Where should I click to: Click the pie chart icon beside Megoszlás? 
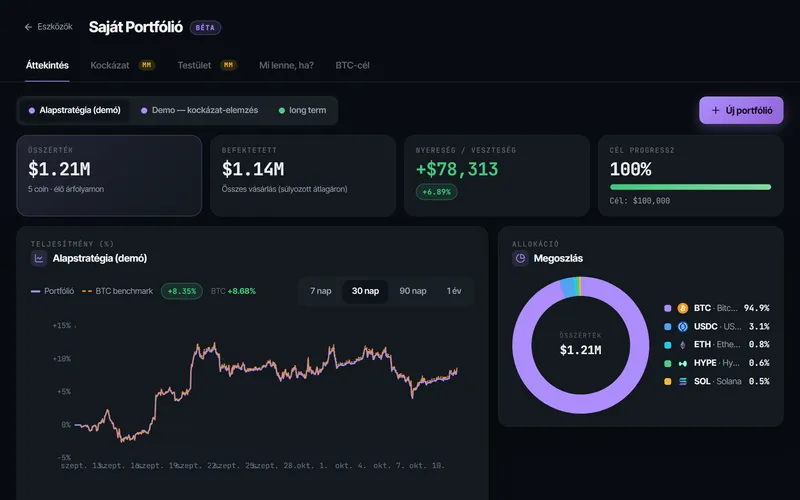click(x=520, y=258)
